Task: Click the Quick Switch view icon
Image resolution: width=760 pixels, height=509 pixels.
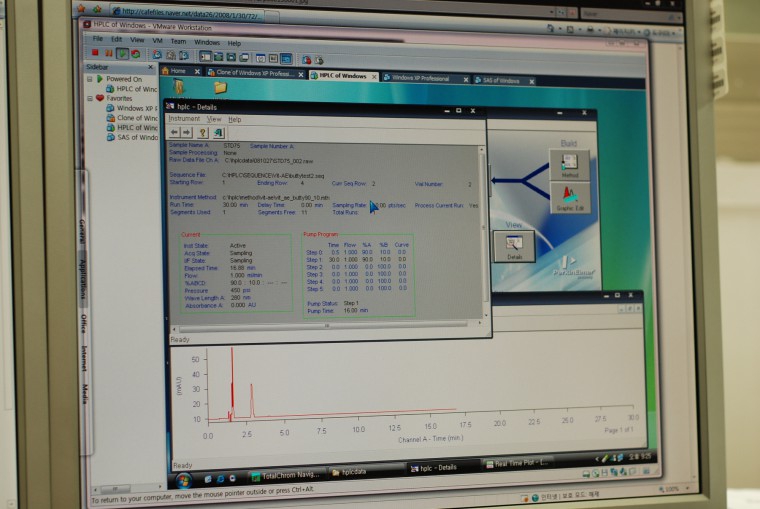Action: click(x=219, y=57)
